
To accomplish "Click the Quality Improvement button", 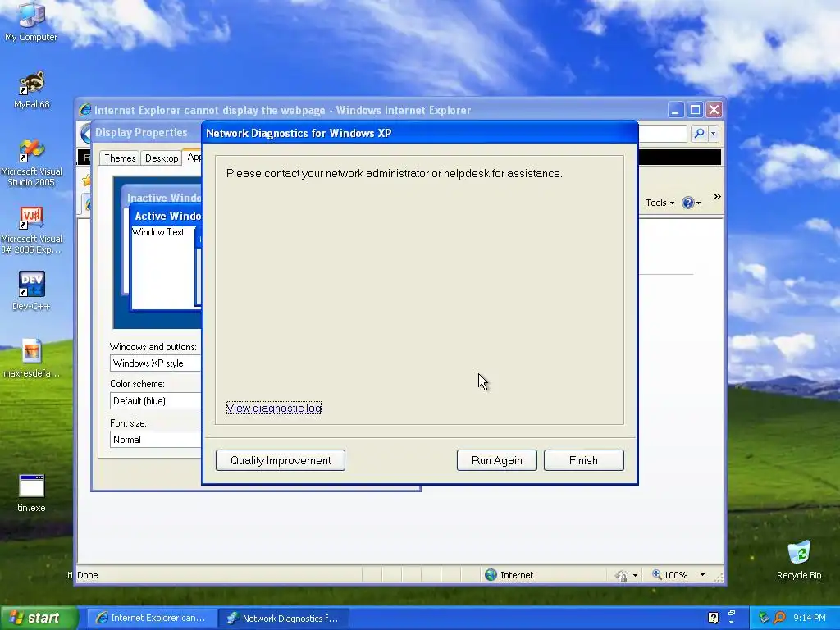I will click(281, 460).
